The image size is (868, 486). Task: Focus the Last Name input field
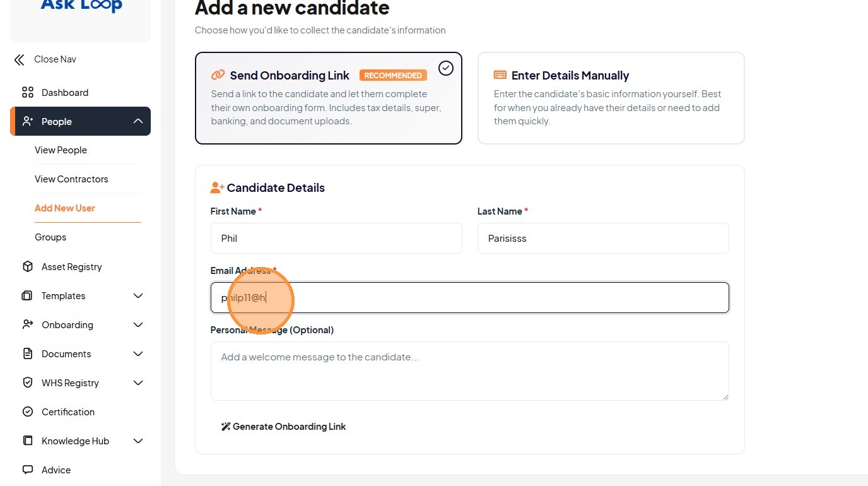tap(602, 239)
